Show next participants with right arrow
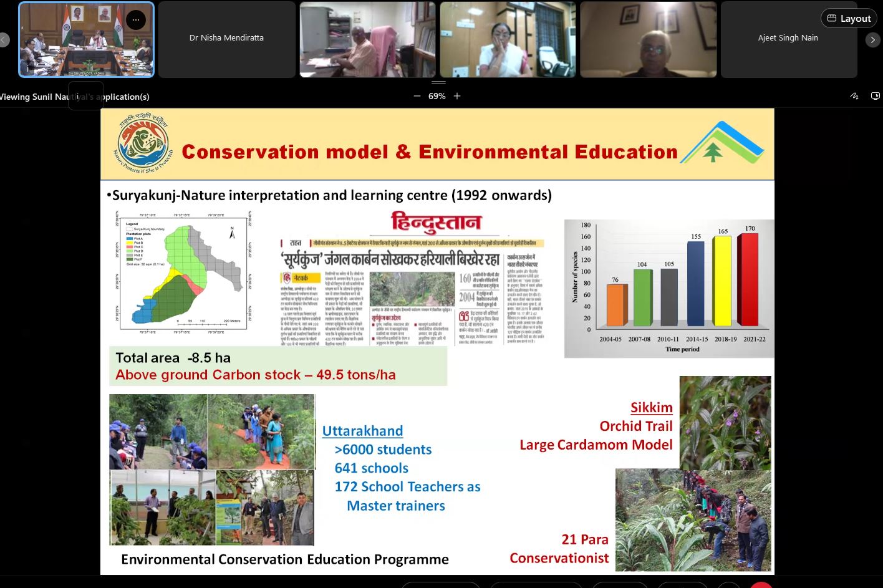Viewport: 883px width, 588px height. (872, 40)
